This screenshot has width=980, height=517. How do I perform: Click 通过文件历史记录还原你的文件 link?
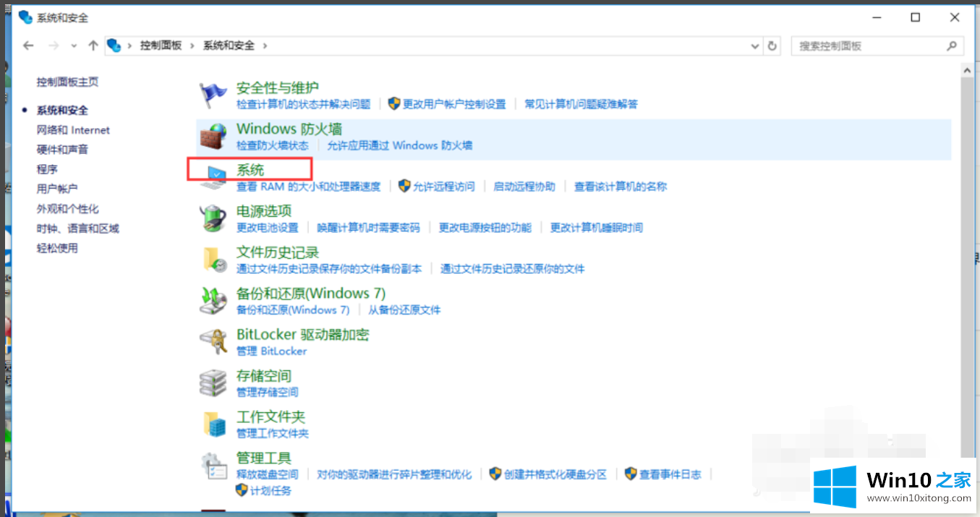pos(513,269)
